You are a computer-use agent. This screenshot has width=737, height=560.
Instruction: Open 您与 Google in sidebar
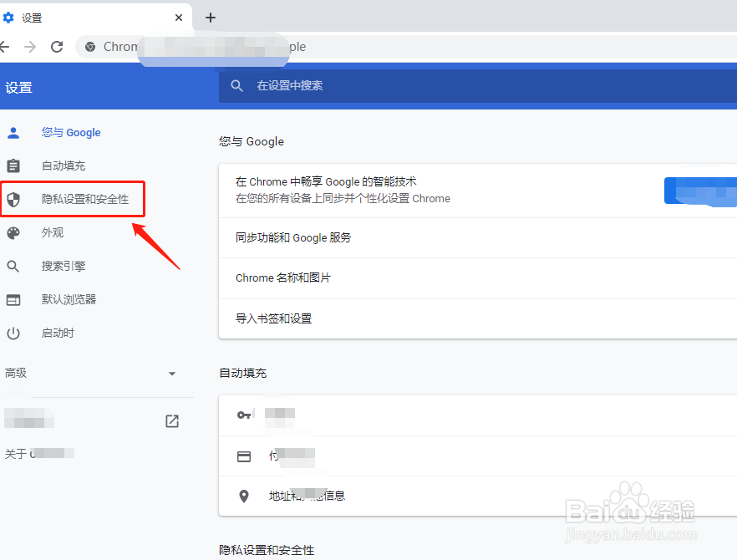[x=71, y=133]
